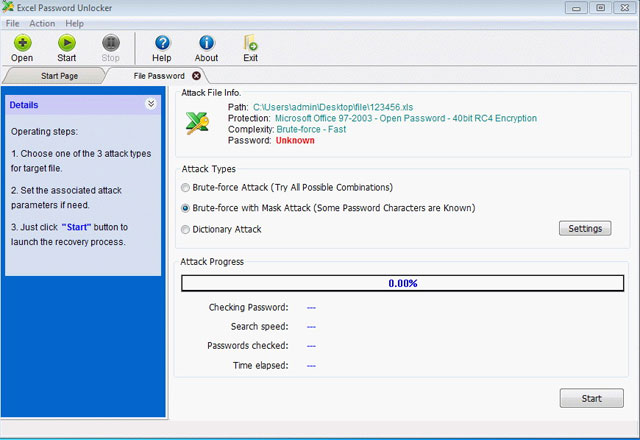Click the Start play icon in toolbar
640x440 pixels.
point(67,42)
